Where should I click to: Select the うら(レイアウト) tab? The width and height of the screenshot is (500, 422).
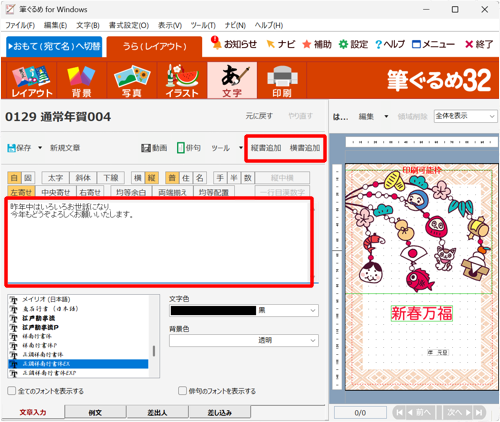[x=154, y=47]
